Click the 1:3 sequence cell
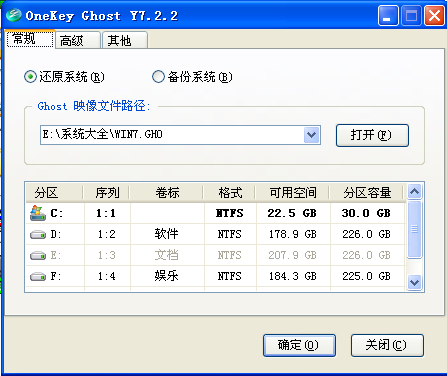Viewport: 447px width, 376px height. [x=107, y=255]
